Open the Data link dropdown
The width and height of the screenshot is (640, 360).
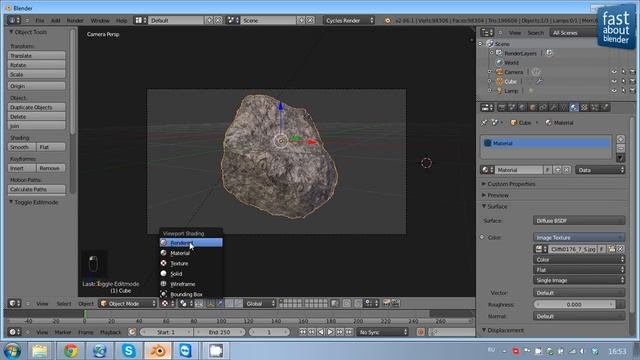pos(600,170)
